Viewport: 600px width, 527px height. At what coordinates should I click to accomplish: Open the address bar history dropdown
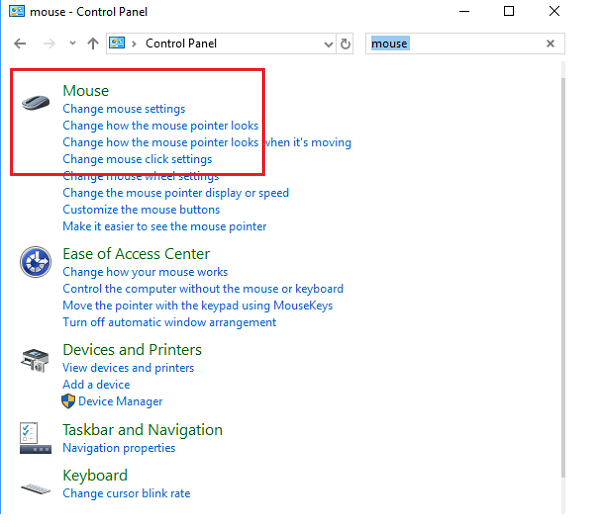point(329,44)
